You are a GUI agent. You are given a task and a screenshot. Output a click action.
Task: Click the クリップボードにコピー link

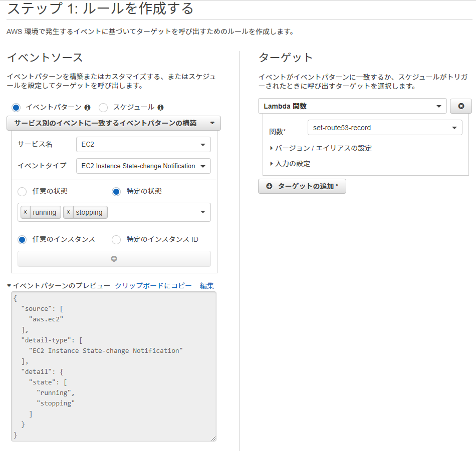pos(153,286)
